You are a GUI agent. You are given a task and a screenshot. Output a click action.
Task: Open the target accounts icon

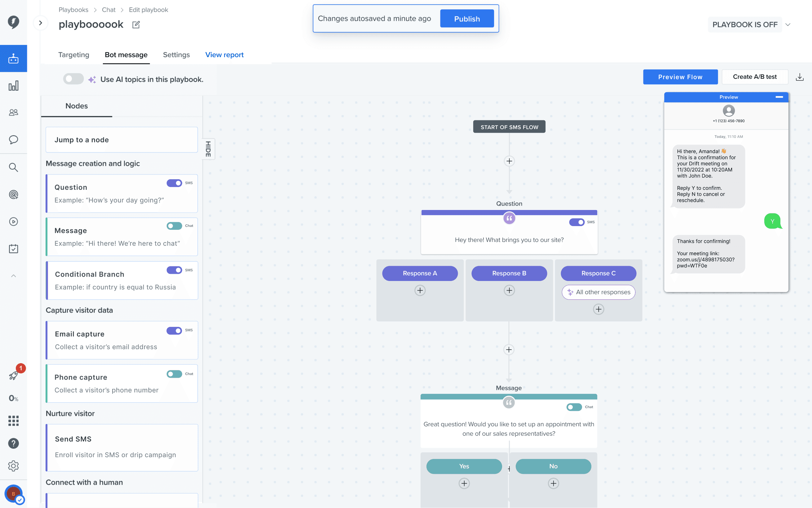tap(13, 194)
